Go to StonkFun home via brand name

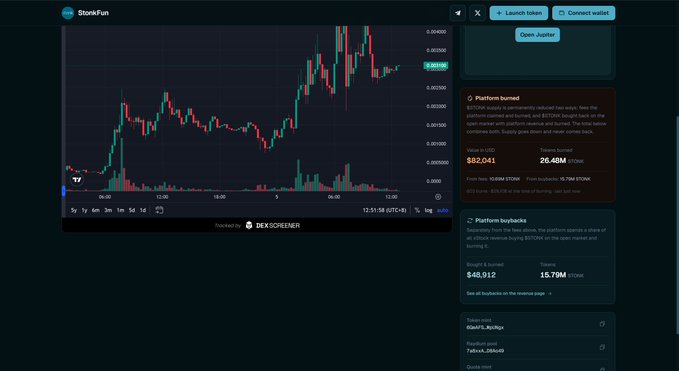(93, 13)
